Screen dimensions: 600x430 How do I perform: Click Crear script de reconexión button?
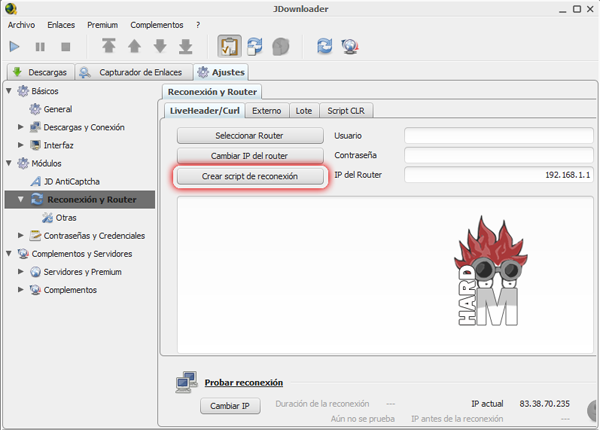point(250,176)
